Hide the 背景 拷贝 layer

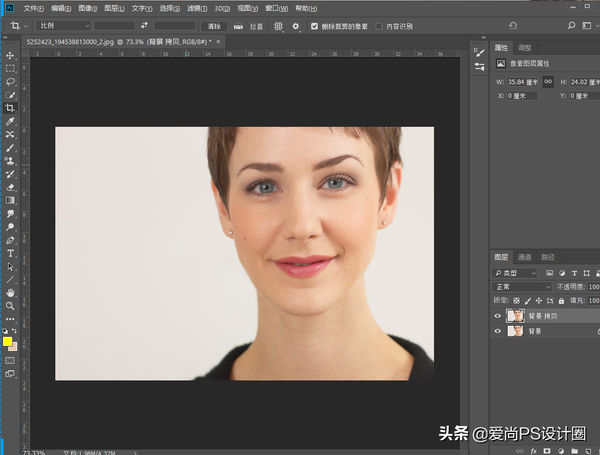498,315
